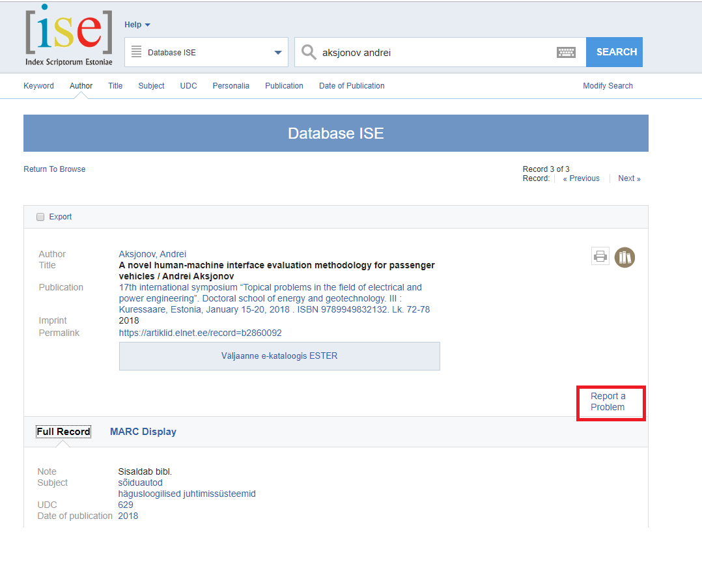Select the Title search tab
The width and height of the screenshot is (702, 588).
(115, 85)
